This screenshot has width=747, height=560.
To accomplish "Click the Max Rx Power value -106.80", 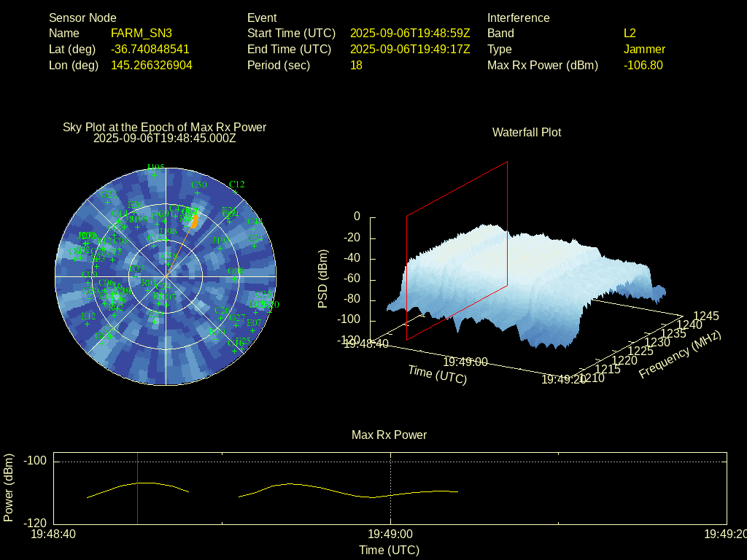I will click(643, 65).
